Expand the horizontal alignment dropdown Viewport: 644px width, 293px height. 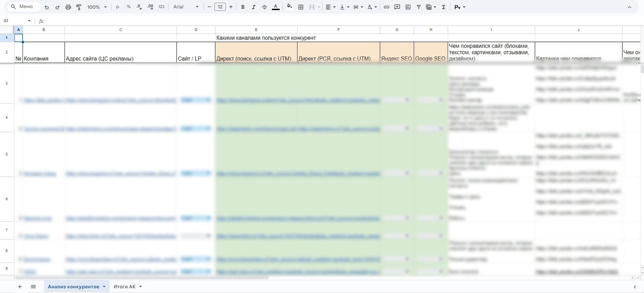tap(330, 7)
